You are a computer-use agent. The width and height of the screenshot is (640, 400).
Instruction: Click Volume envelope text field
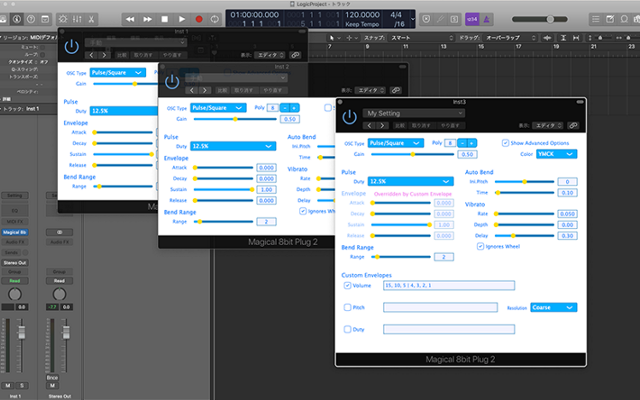pos(449,285)
